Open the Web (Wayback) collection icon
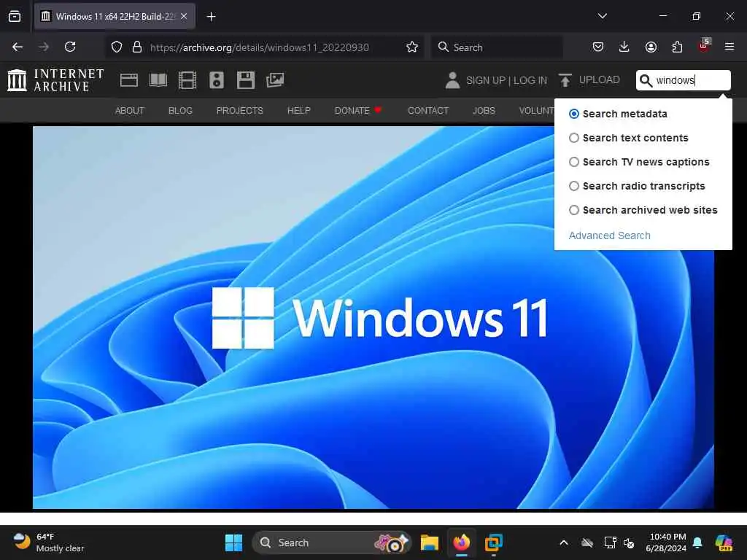The height and width of the screenshot is (560, 747). coord(128,80)
